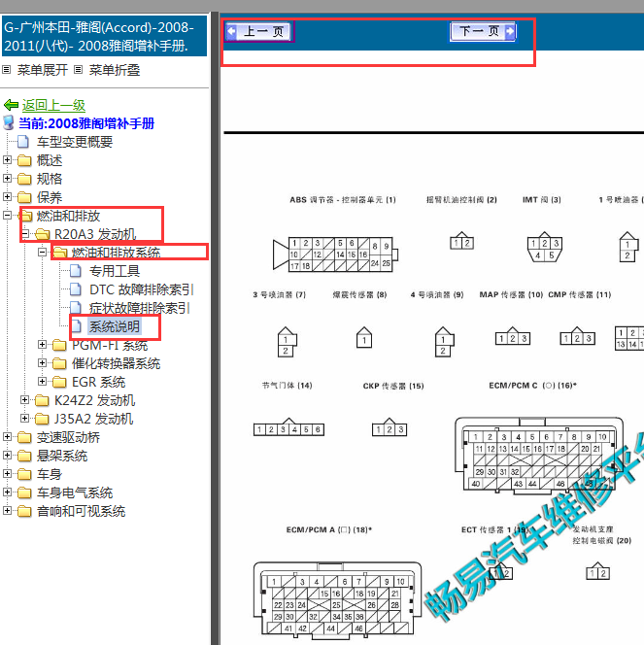Click the 当前:2008雅阁增补手册 root icon
The width and height of the screenshot is (644, 645).
[x=9, y=122]
